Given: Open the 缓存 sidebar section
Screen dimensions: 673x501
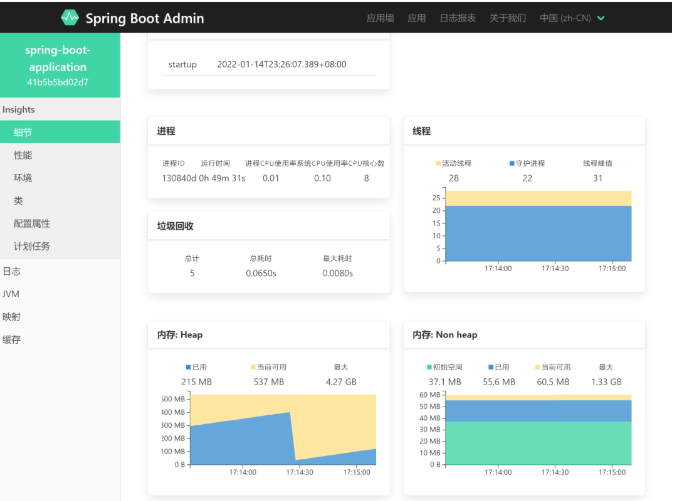Looking at the screenshot, I should 60,340.
